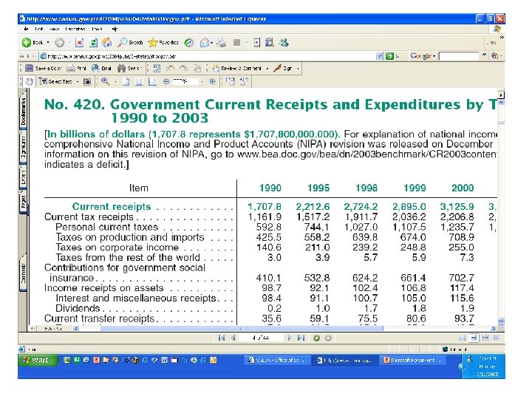Enable Single Page layout
This screenshot has height=399, width=532.
[462, 338]
